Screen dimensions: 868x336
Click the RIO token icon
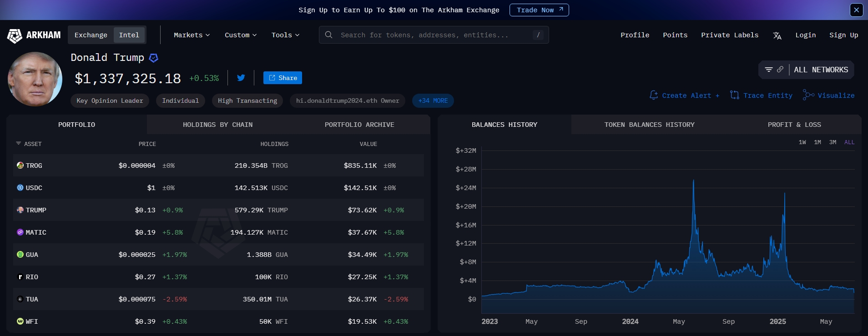pos(20,277)
